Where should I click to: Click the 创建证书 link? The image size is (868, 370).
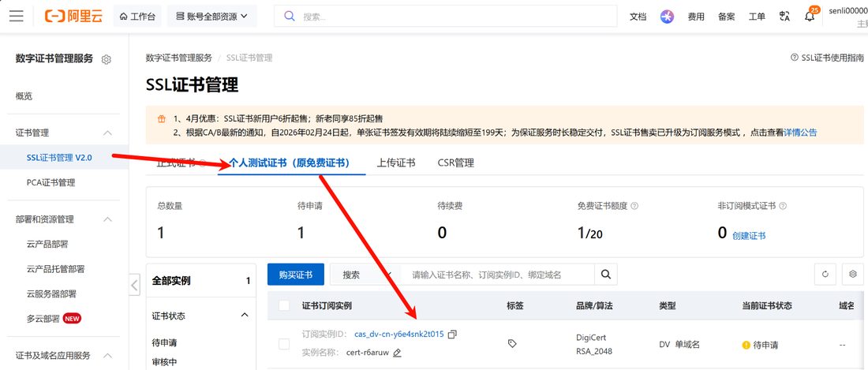click(x=749, y=235)
